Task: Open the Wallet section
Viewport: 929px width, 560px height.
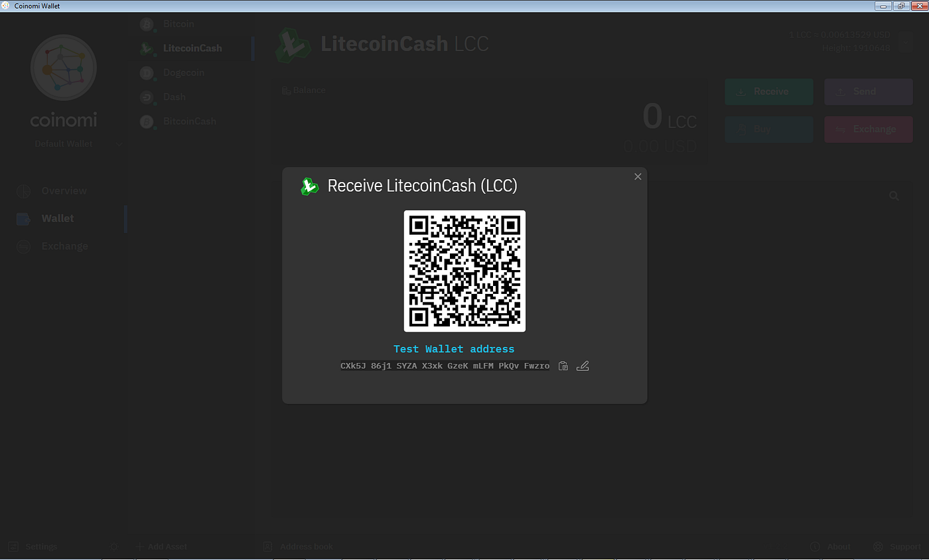Action: coord(64,218)
